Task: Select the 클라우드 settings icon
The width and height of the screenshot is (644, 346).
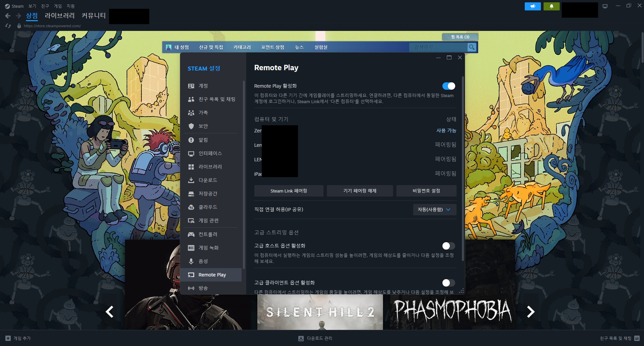Action: 191,207
